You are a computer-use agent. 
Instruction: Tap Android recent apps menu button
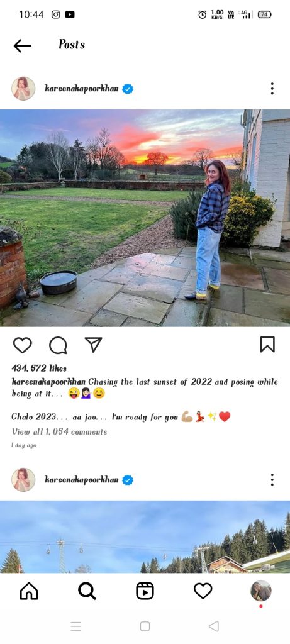click(x=75, y=626)
